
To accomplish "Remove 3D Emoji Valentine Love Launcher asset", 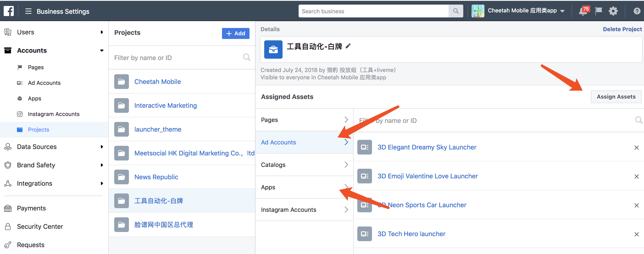I will [636, 177].
